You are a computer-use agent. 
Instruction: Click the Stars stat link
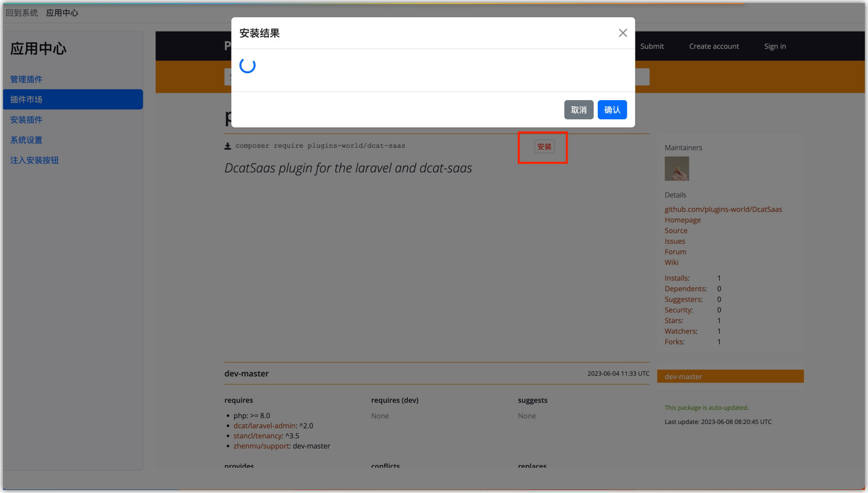(674, 321)
